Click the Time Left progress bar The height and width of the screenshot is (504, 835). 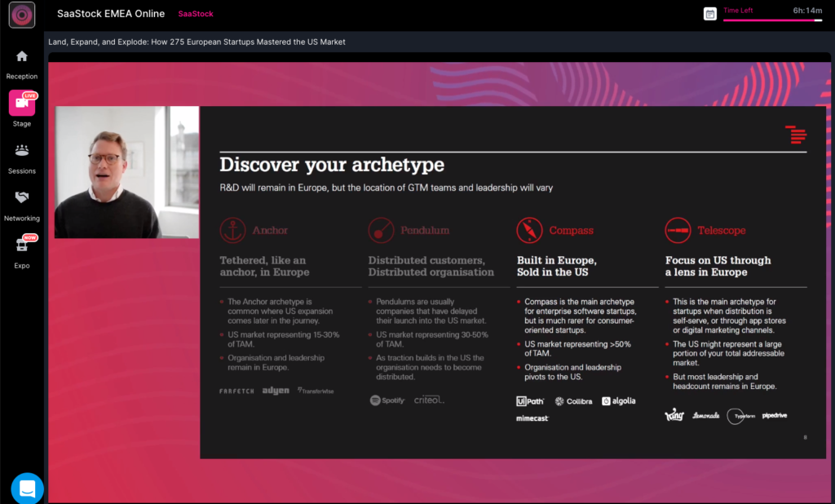click(x=772, y=20)
